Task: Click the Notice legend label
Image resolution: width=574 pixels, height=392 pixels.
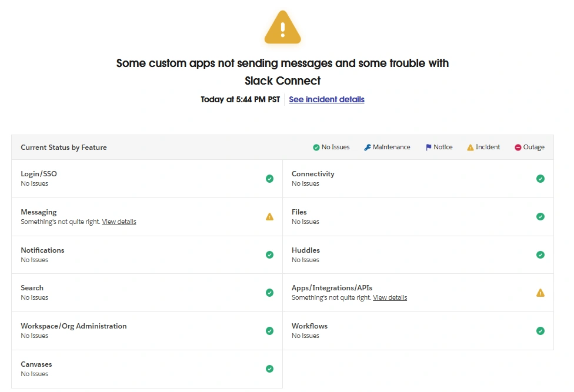Action: point(443,147)
